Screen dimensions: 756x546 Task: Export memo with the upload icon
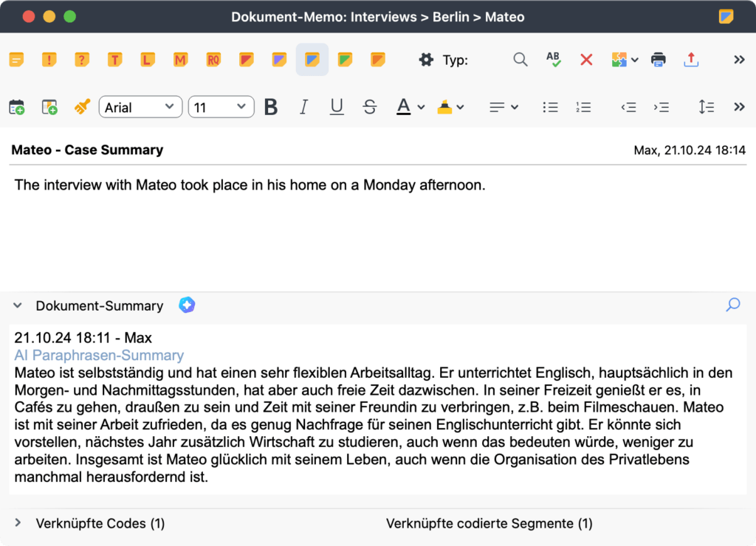(691, 60)
